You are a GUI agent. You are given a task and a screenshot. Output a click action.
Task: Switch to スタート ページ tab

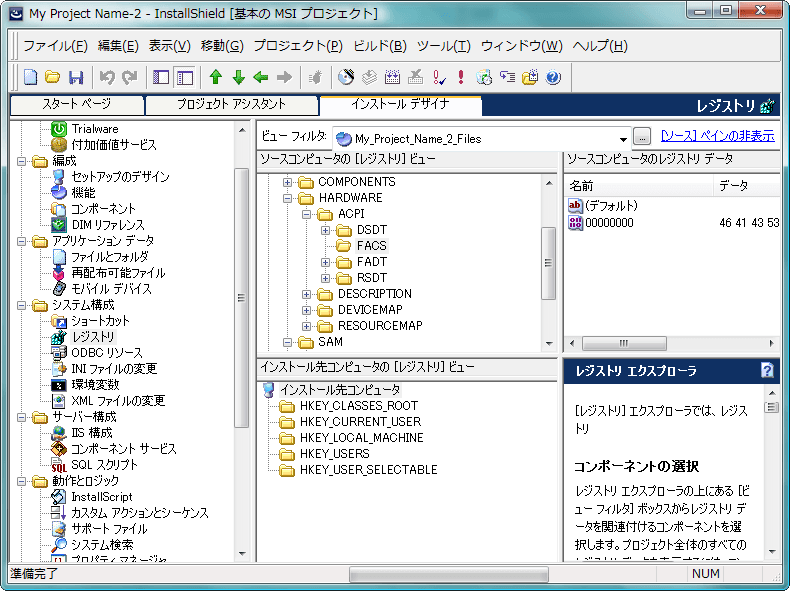(77, 104)
